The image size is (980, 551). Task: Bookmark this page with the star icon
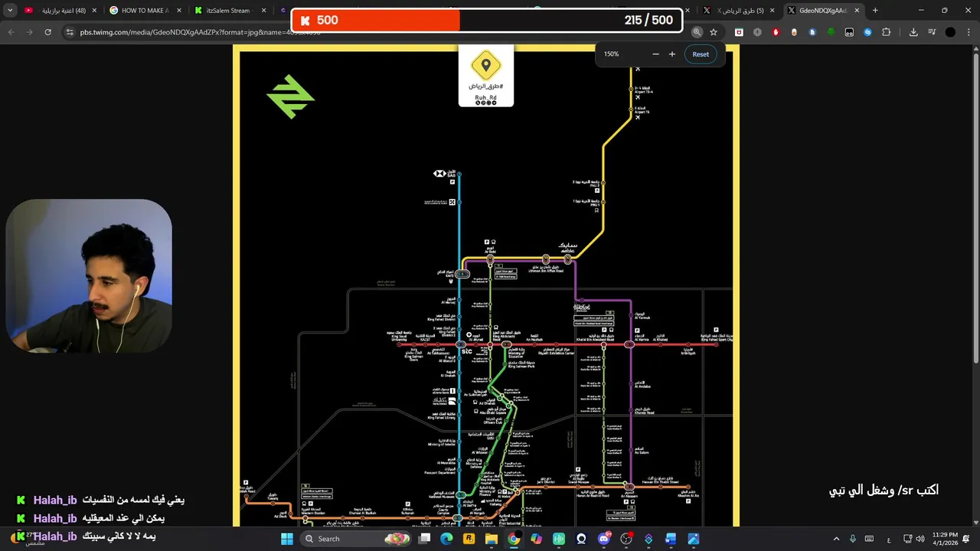pyautogui.click(x=714, y=32)
